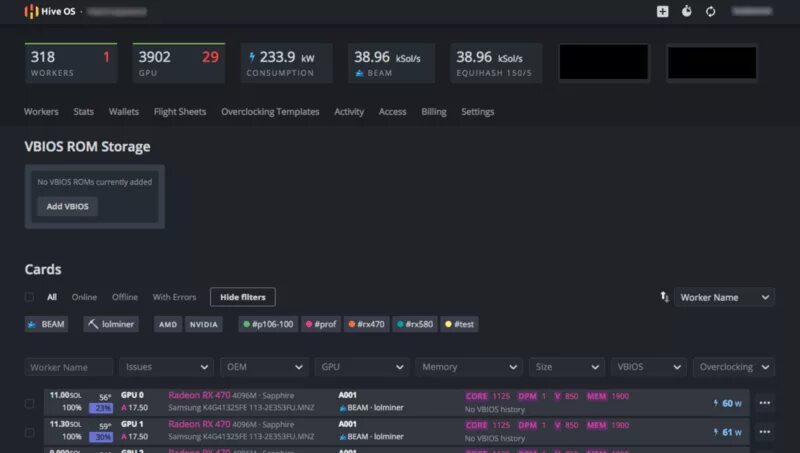This screenshot has width=800, height=453.
Task: Open the Settings tab
Action: click(x=478, y=111)
